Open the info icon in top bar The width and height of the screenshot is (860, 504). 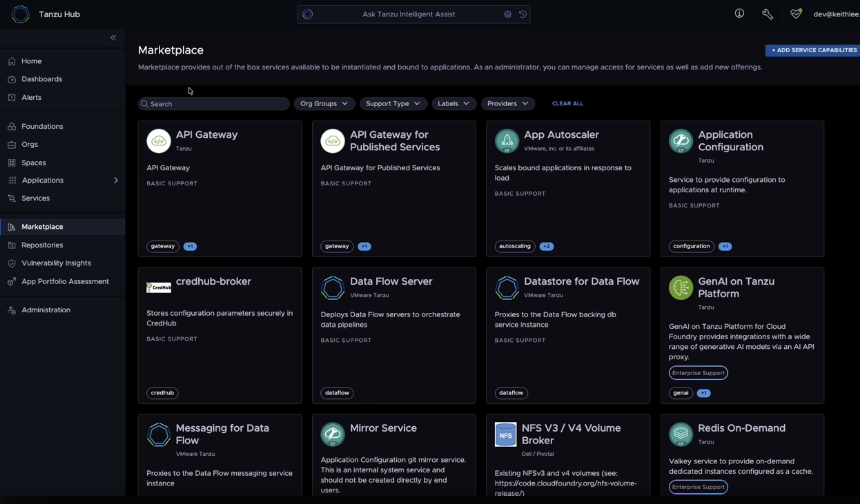tap(739, 14)
